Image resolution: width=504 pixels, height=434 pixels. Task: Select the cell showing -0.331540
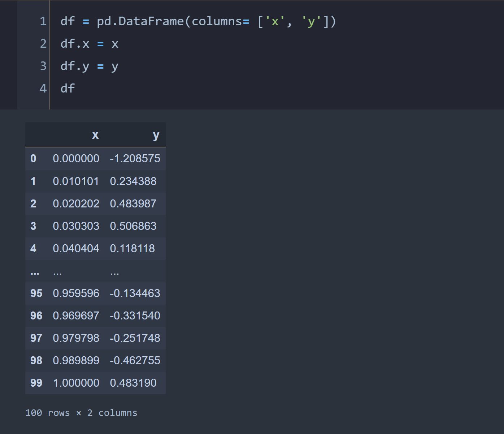[x=135, y=315]
